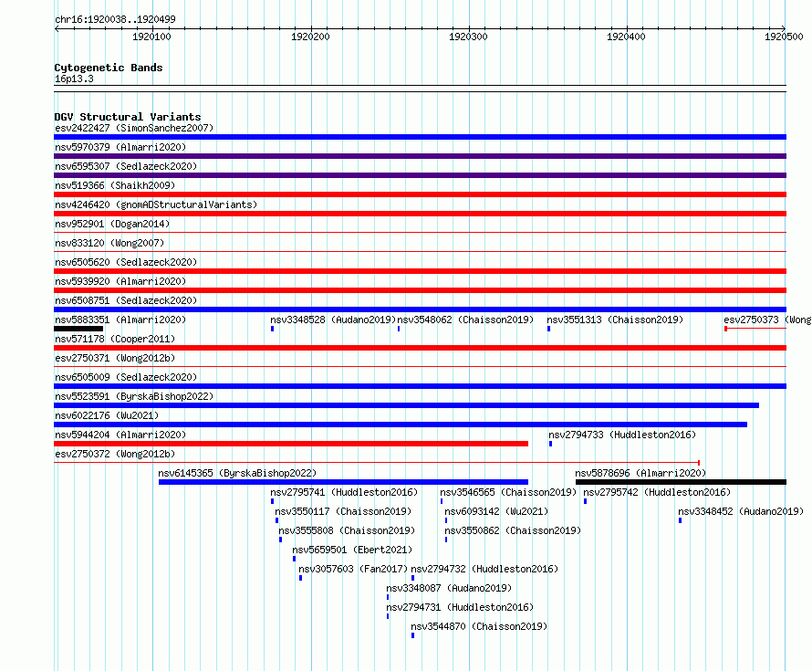812x671 pixels.
Task: Click nsv3548062 (Chaisson2019) label
Action: coord(465,320)
